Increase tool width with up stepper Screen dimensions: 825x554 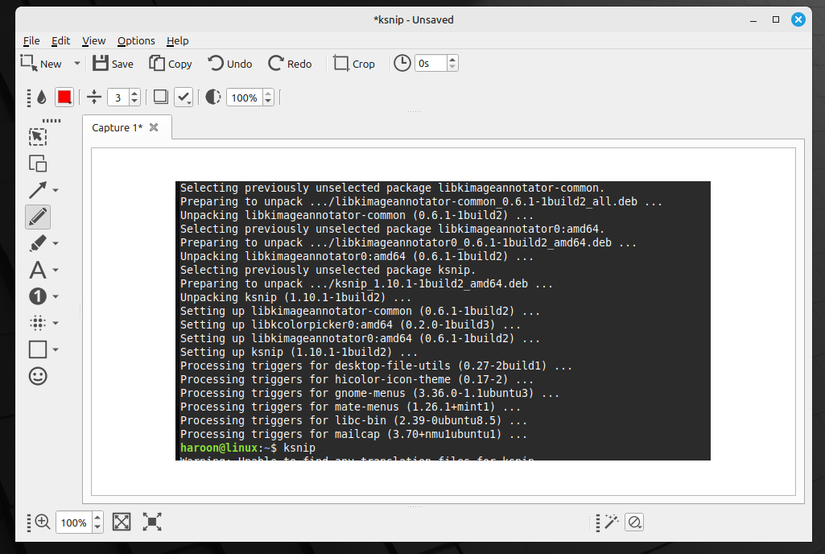point(135,94)
